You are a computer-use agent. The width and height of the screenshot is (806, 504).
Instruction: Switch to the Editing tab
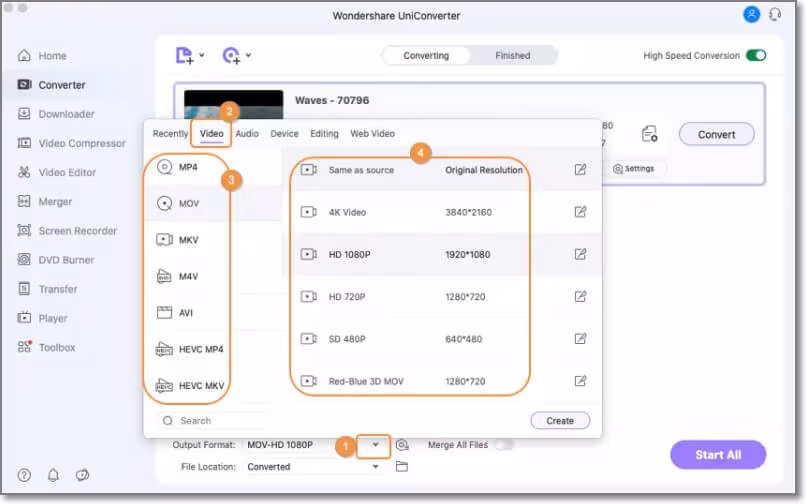pos(324,134)
